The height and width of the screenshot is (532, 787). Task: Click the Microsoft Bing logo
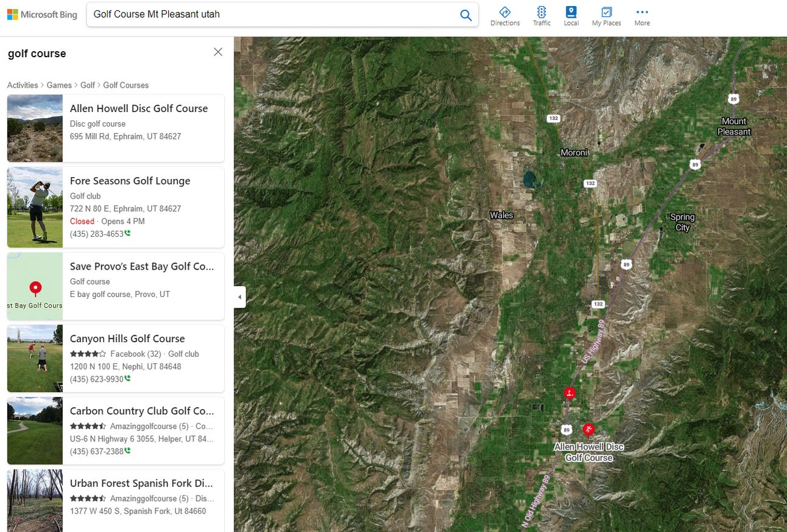[x=42, y=15]
